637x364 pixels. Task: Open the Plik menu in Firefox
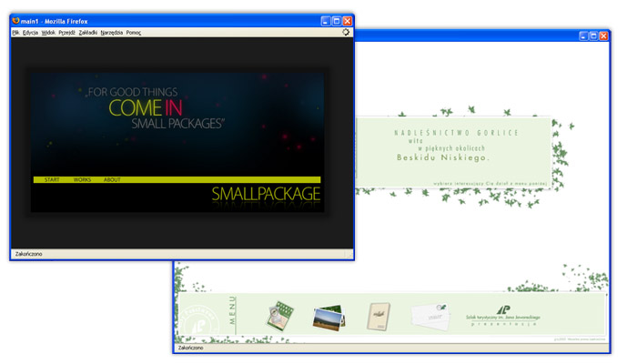pos(15,33)
